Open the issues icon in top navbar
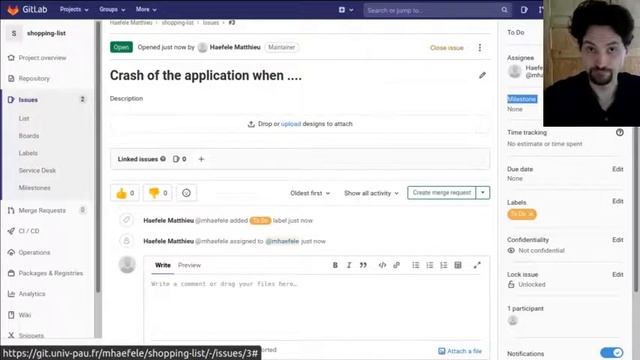640x360 pixels. pyautogui.click(x=524, y=10)
